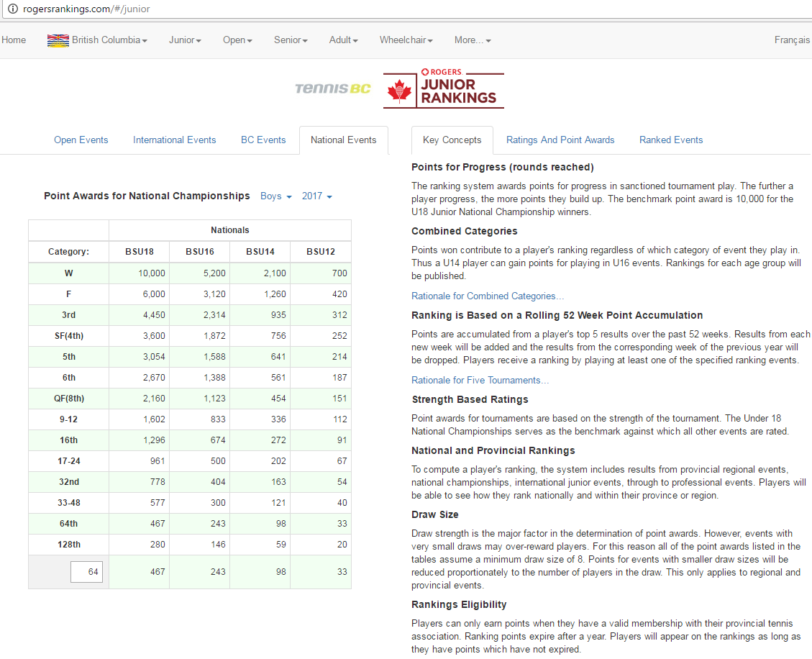This screenshot has width=812, height=659.
Task: Change the 2017 year dropdown
Action: pos(317,196)
